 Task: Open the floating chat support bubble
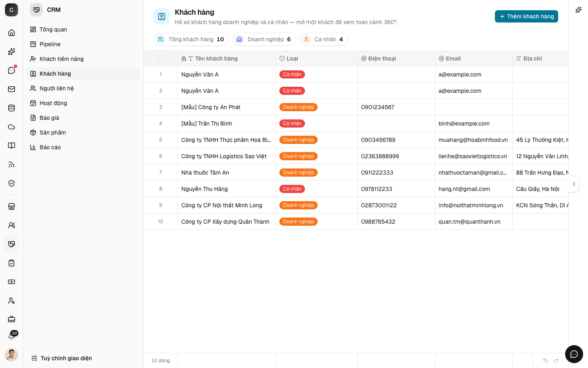tap(574, 354)
